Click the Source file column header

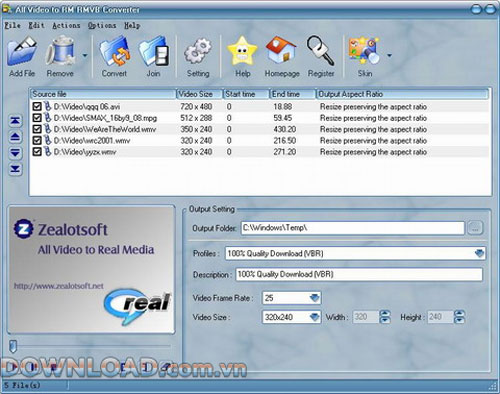point(103,94)
